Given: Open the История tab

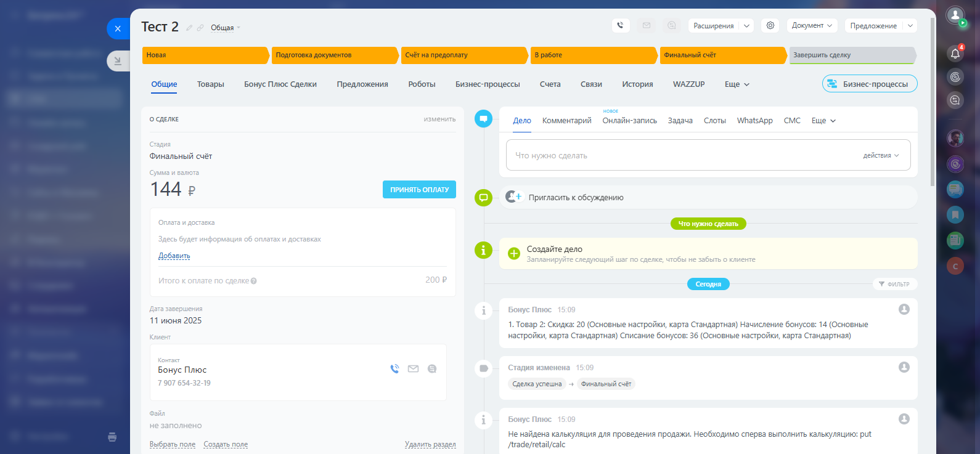Looking at the screenshot, I should coord(637,84).
